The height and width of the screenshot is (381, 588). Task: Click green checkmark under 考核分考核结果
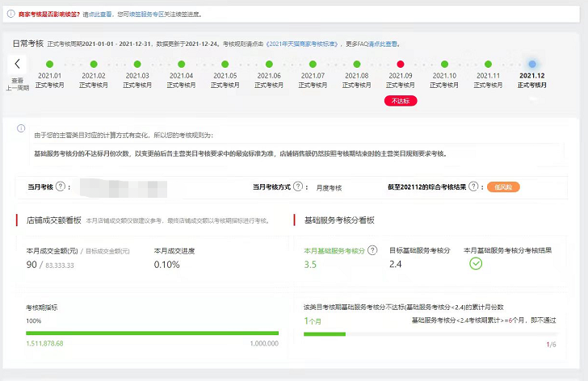[x=476, y=264]
